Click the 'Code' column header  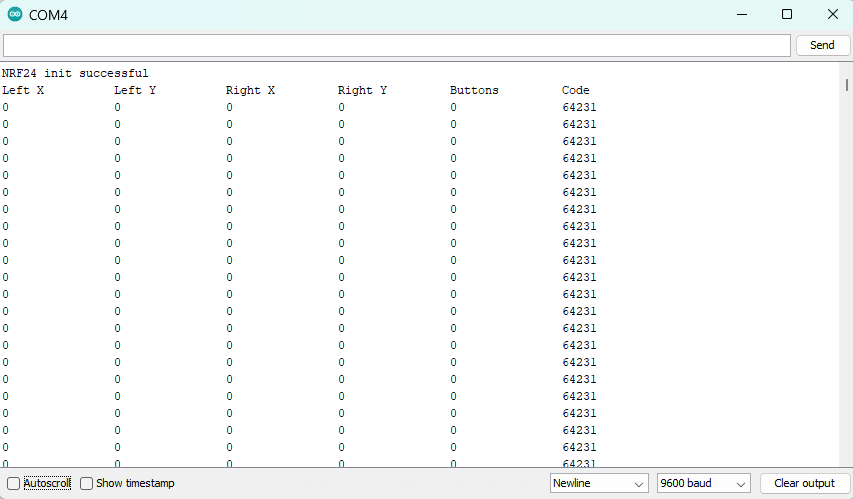pos(576,90)
